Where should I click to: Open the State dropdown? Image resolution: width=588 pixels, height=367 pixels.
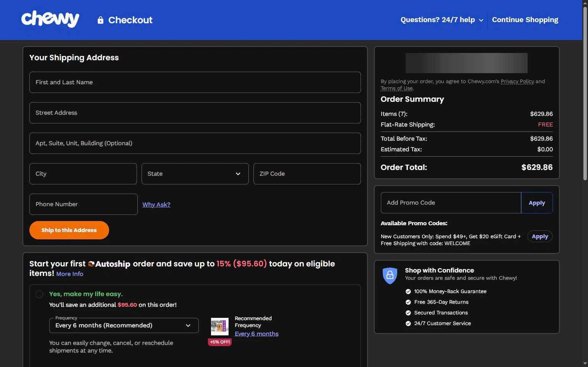(x=195, y=174)
